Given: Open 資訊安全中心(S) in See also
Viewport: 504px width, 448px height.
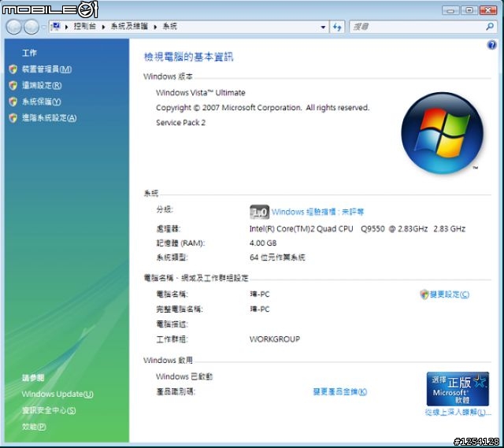Looking at the screenshot, I should point(49,410).
